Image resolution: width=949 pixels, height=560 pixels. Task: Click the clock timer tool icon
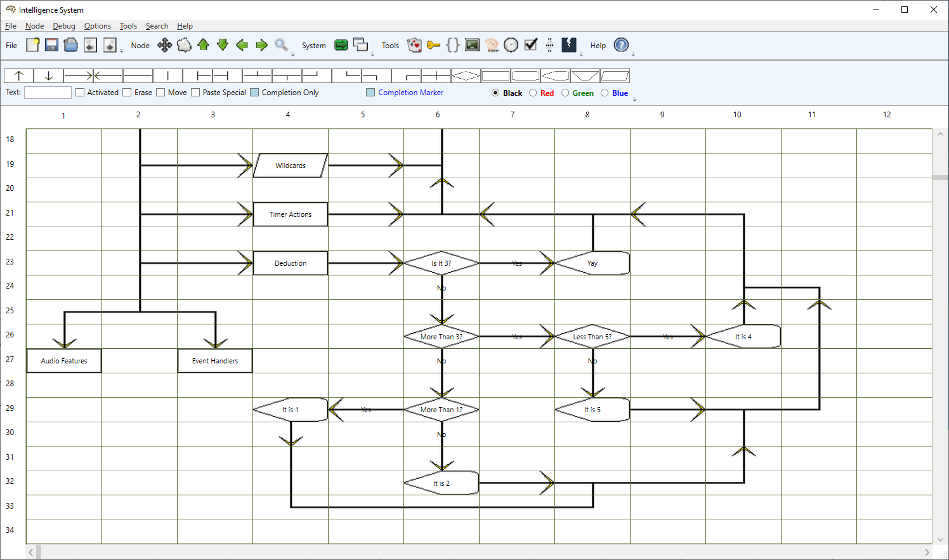click(x=511, y=45)
